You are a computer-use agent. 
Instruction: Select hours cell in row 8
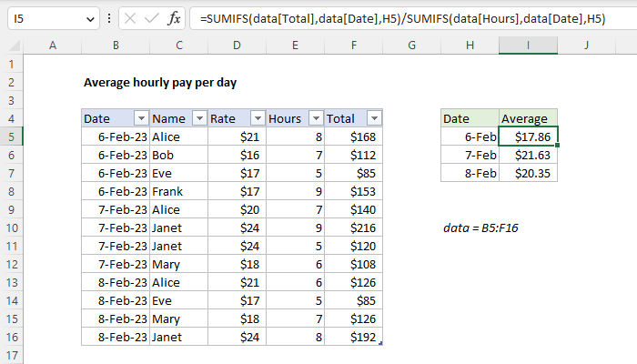pos(296,191)
